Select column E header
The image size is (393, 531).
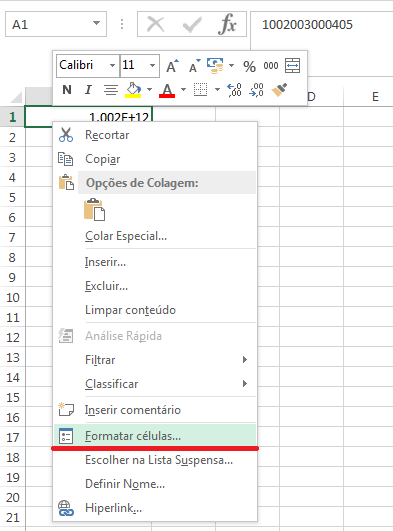click(x=368, y=97)
